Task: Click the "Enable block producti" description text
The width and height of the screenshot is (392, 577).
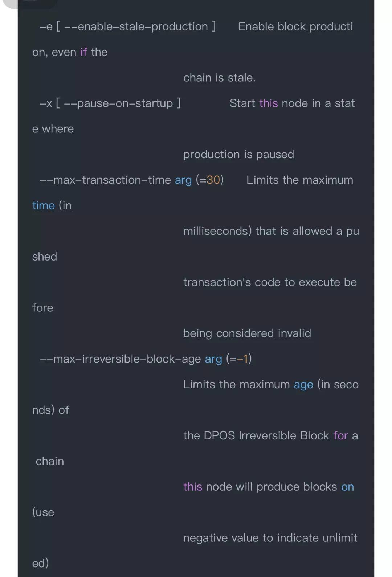Action: tap(295, 27)
